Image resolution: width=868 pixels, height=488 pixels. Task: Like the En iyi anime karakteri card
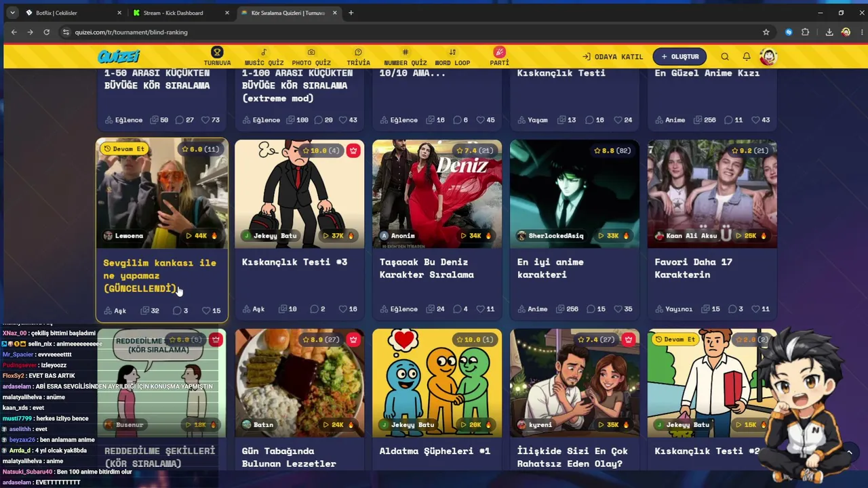(x=618, y=309)
